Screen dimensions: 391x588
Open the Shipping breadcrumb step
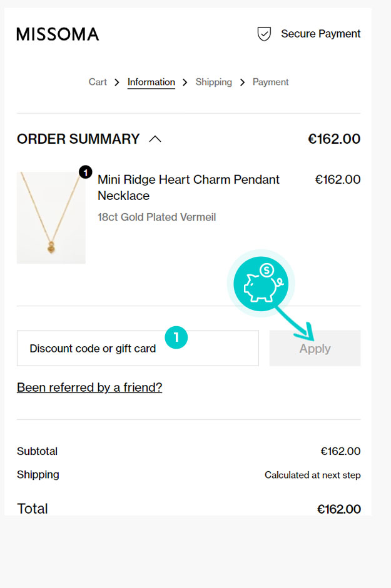pyautogui.click(x=213, y=82)
